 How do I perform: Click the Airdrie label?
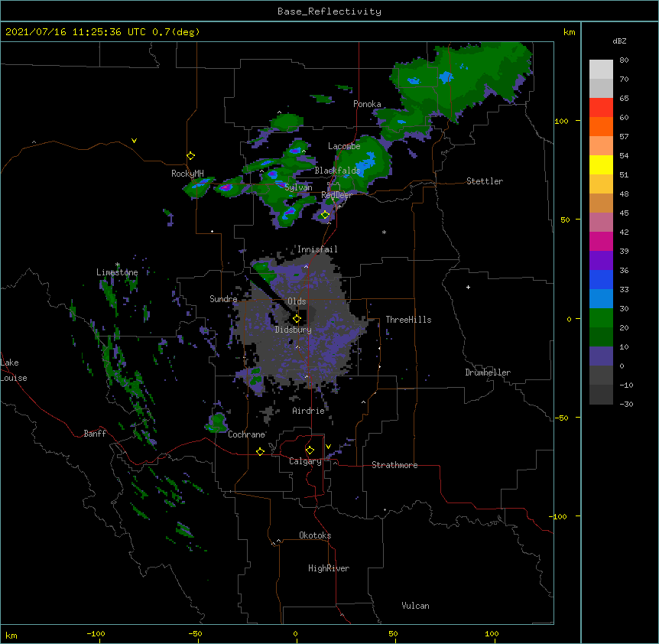tap(308, 411)
